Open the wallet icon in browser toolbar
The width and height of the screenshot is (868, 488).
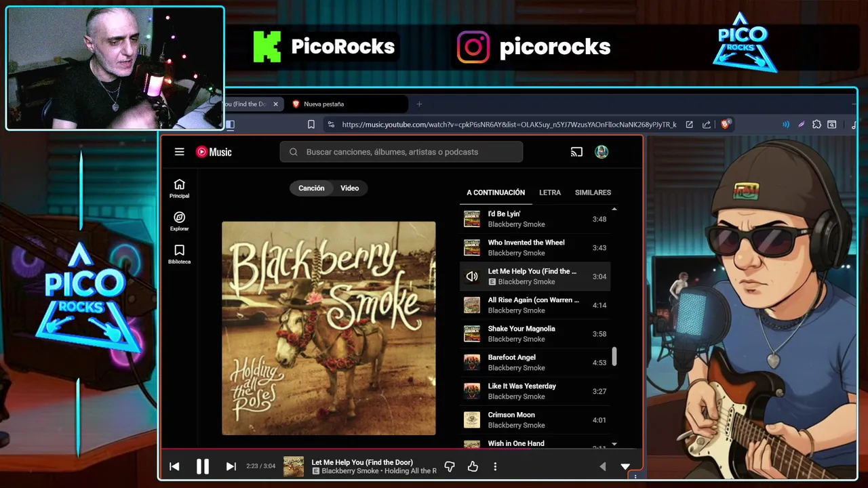point(832,124)
